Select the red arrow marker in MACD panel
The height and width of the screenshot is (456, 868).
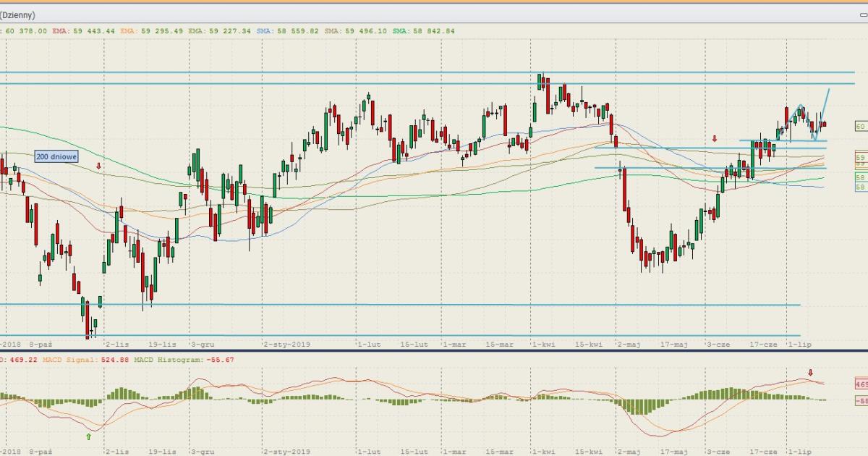click(810, 373)
